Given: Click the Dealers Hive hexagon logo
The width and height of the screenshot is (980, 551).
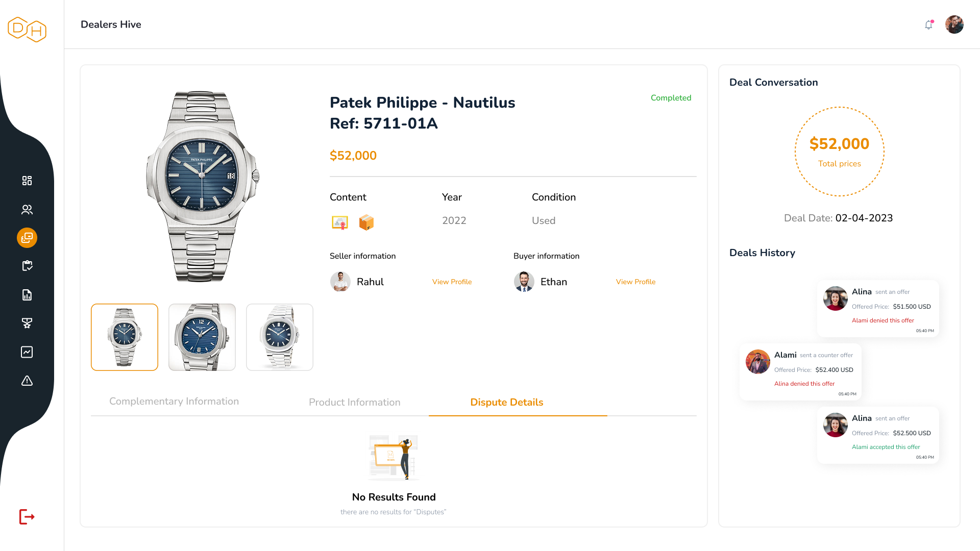Looking at the screenshot, I should [27, 29].
